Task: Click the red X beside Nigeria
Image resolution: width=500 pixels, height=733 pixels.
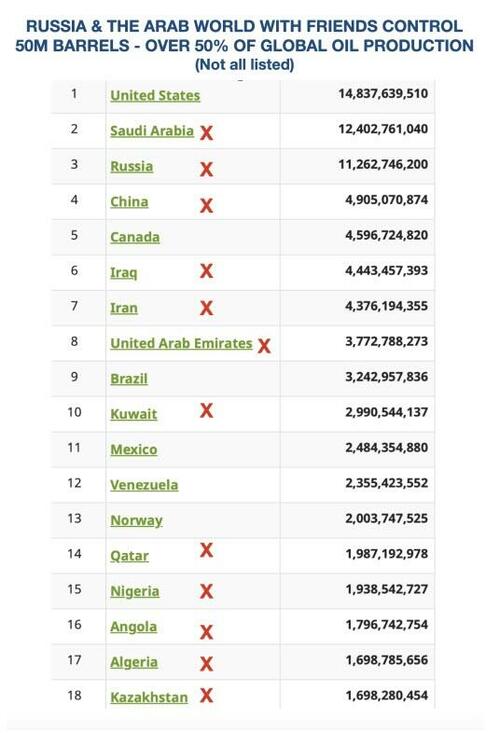Action: (x=207, y=591)
